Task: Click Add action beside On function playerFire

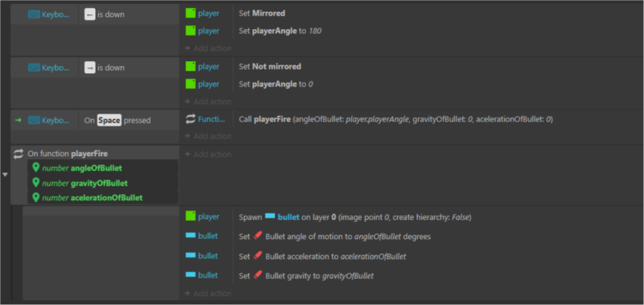Action: [208, 155]
